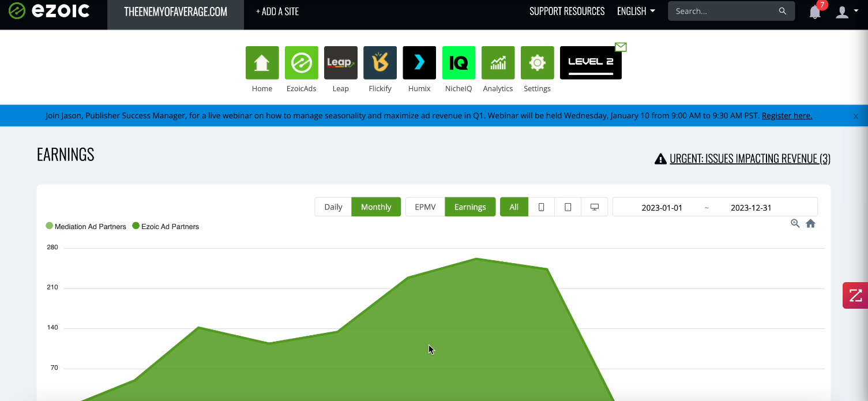Open SUPPORT RESOURCES menu
The height and width of the screenshot is (401, 868).
coord(567,11)
